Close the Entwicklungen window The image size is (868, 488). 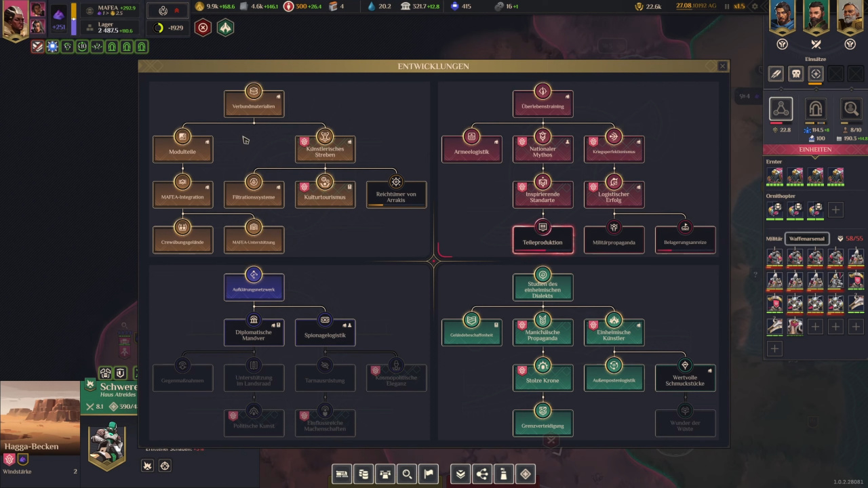(722, 66)
